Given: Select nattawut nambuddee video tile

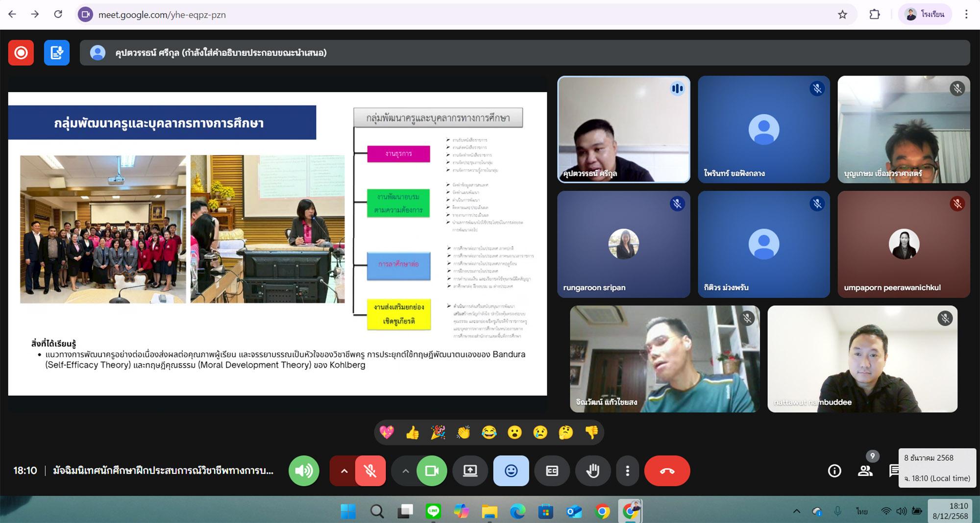Looking at the screenshot, I should point(862,359).
